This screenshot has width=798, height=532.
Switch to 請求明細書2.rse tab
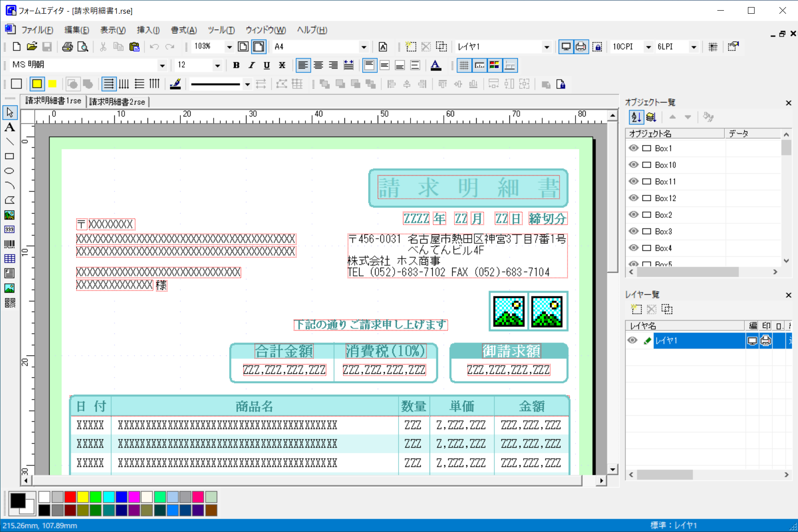pos(117,102)
